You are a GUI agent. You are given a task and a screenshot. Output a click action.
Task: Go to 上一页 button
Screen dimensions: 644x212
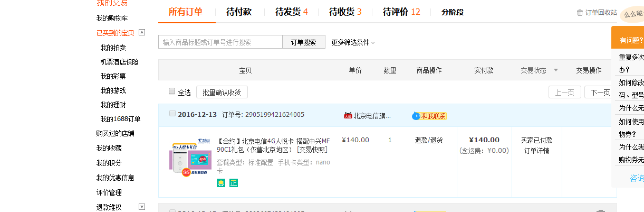[565, 92]
